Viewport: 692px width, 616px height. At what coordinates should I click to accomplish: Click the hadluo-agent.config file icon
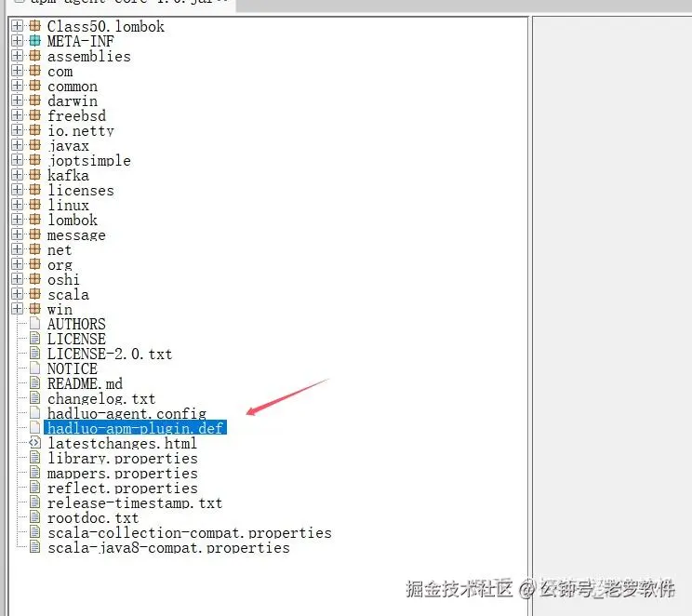tap(34, 413)
